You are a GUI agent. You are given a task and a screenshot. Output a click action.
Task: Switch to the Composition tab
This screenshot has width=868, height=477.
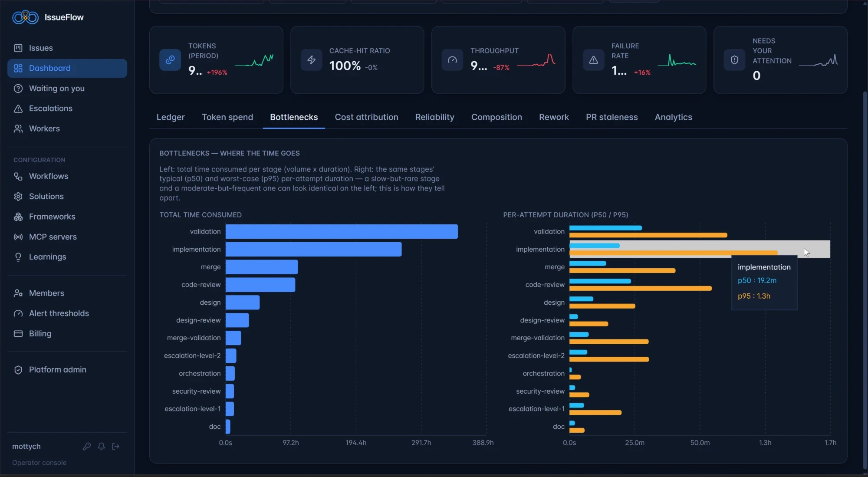[496, 117]
